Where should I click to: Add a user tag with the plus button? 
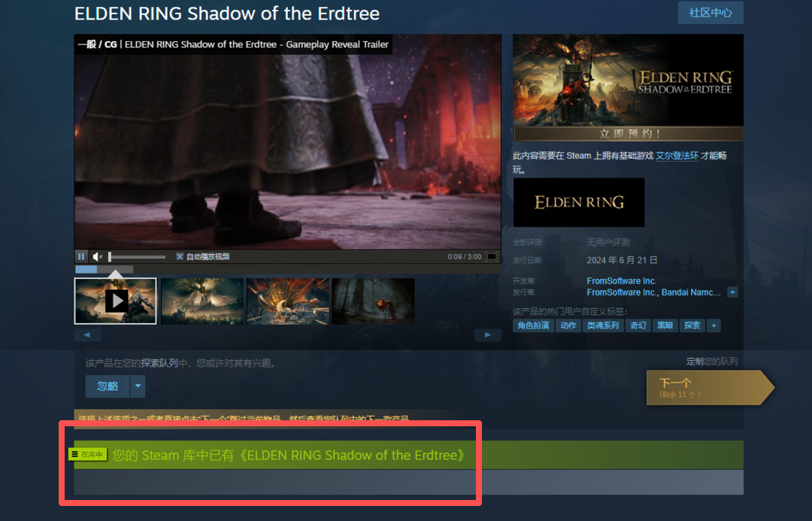pyautogui.click(x=714, y=326)
